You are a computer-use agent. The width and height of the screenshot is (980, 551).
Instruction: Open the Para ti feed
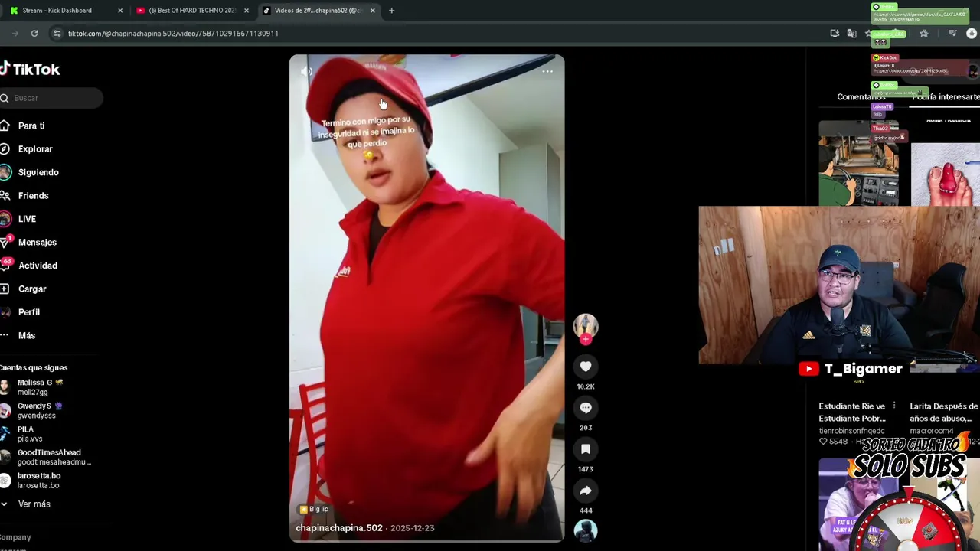click(31, 126)
